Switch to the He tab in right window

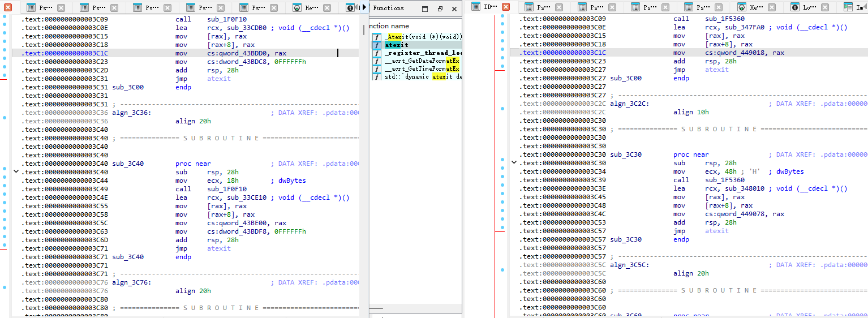pyautogui.click(x=757, y=8)
